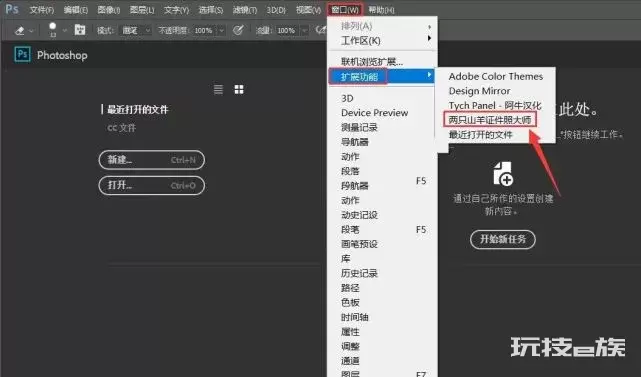641x377 pixels.
Task: Expand the 扩展功能 submenu
Action: click(x=383, y=76)
